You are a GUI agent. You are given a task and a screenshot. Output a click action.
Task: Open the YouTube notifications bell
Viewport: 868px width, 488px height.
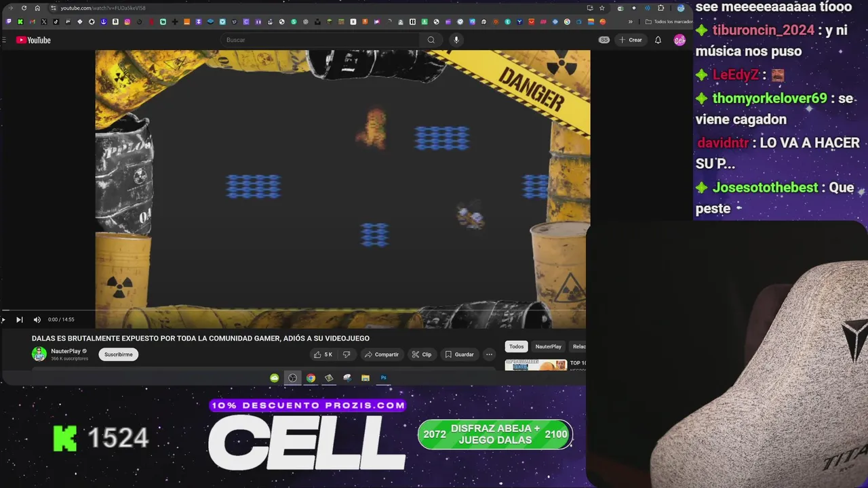point(658,40)
